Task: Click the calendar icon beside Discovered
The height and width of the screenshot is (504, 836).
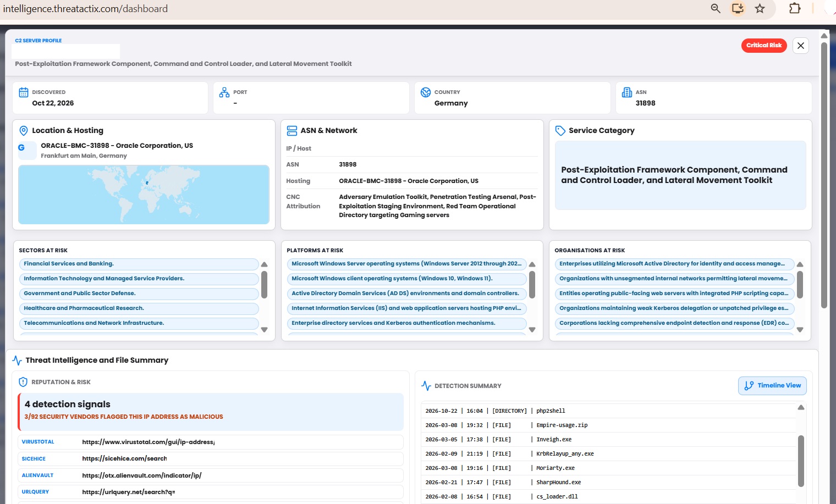Action: tap(24, 92)
